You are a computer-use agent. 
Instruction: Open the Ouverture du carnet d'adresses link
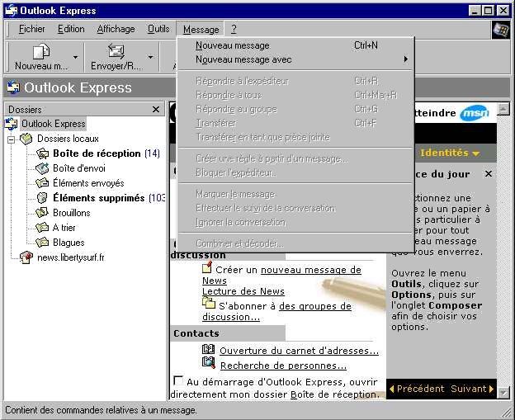(300, 351)
